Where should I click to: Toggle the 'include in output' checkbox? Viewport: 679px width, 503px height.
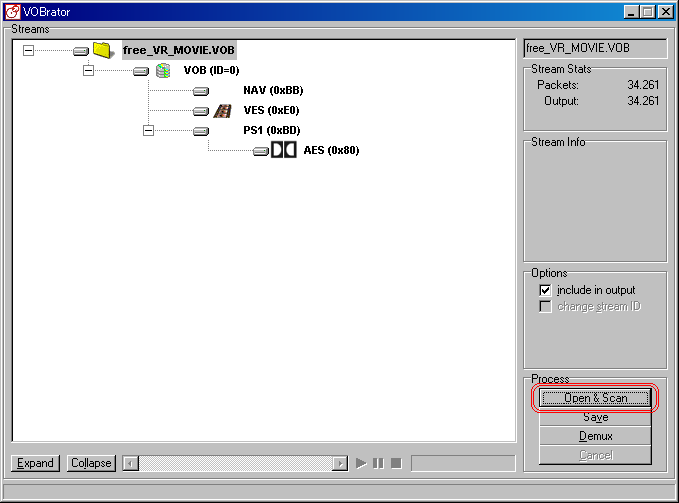click(x=545, y=290)
